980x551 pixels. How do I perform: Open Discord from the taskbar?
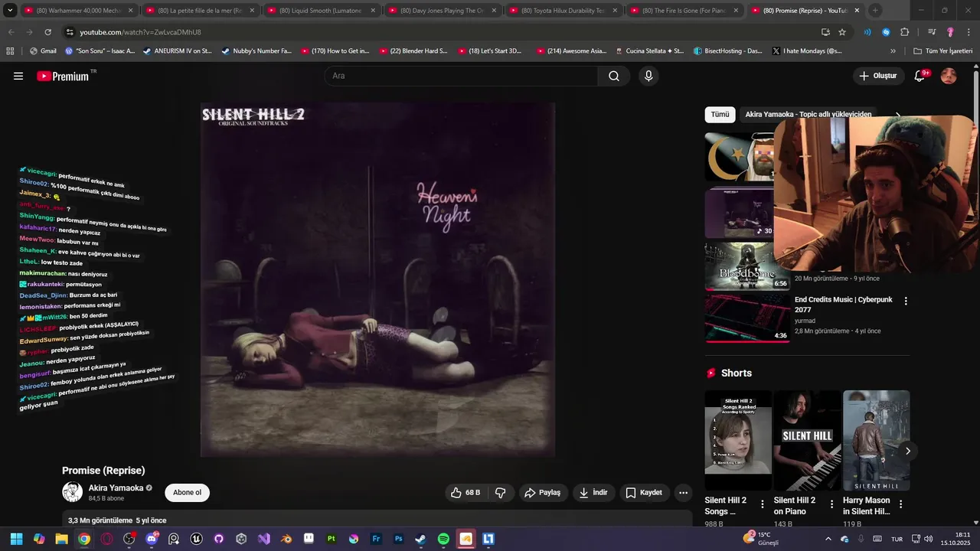tap(152, 539)
